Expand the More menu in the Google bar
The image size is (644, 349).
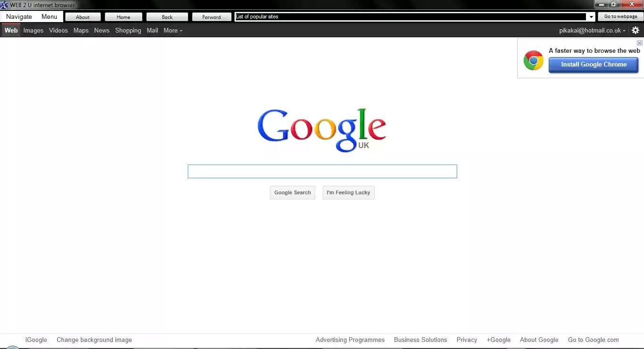tap(172, 30)
